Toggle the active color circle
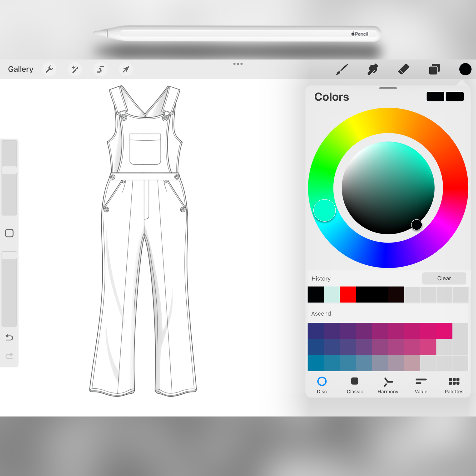The width and height of the screenshot is (476, 476). (x=465, y=69)
